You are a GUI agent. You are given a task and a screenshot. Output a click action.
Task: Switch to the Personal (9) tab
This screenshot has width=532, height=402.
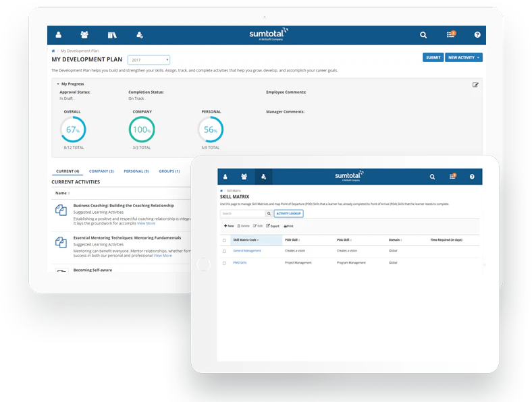tap(136, 171)
